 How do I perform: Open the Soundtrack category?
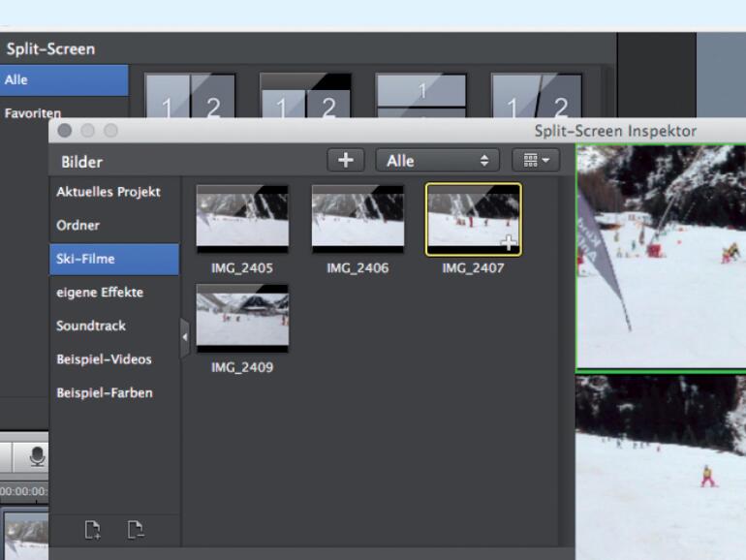click(x=91, y=327)
